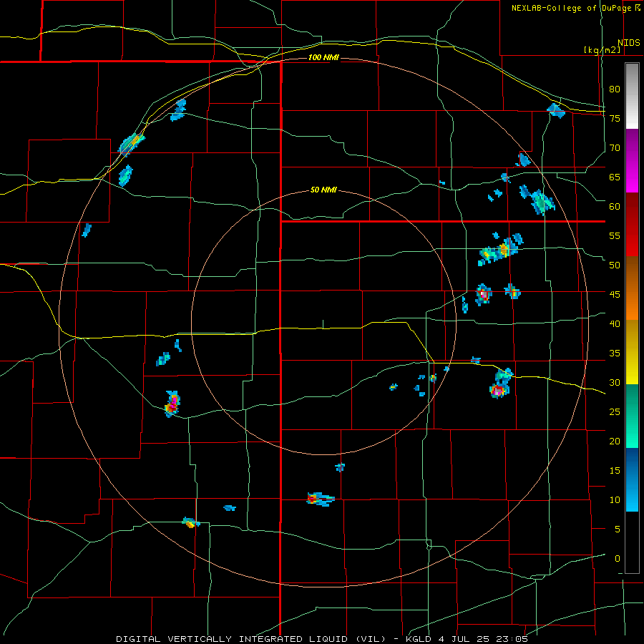The image size is (644, 644).
Task: Select the dark gray bottom segment of scale
Action: [632, 542]
